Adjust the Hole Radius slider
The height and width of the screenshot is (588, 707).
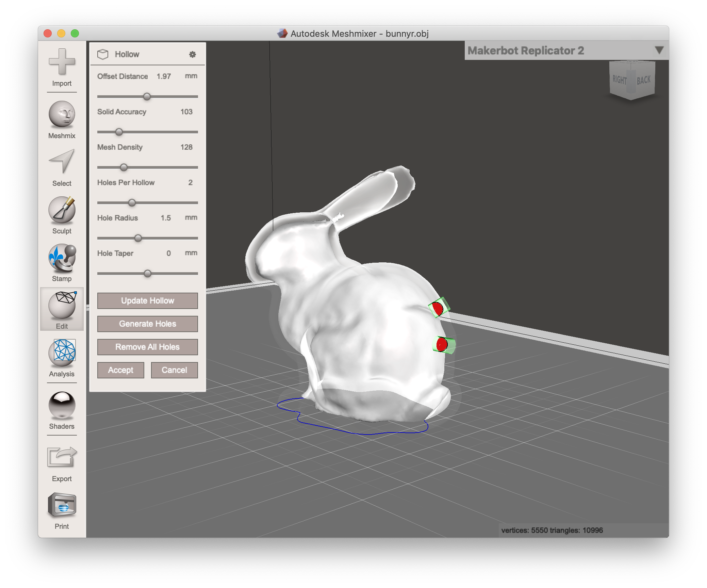138,238
